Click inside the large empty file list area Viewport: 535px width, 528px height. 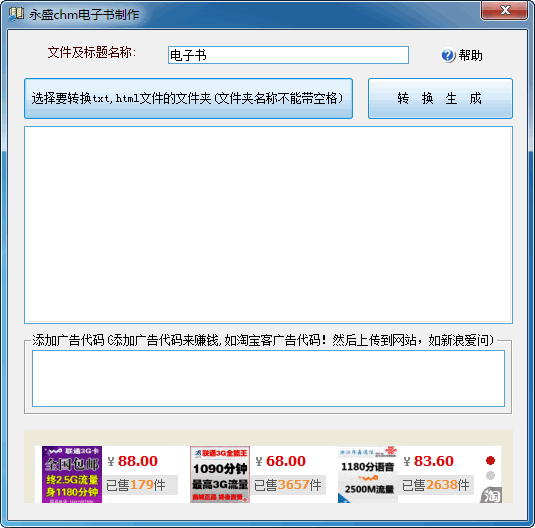(x=268, y=225)
